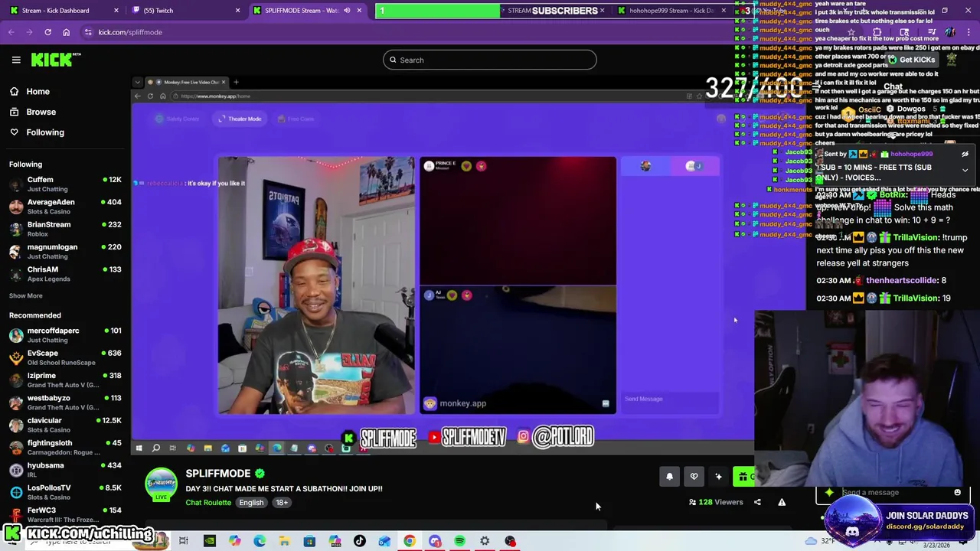Open SPLIFFMODE channel avatar
980x551 pixels.
pos(161,484)
